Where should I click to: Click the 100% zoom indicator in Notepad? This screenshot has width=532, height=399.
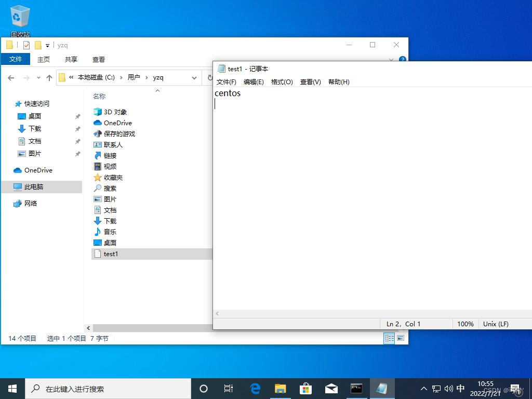point(465,324)
